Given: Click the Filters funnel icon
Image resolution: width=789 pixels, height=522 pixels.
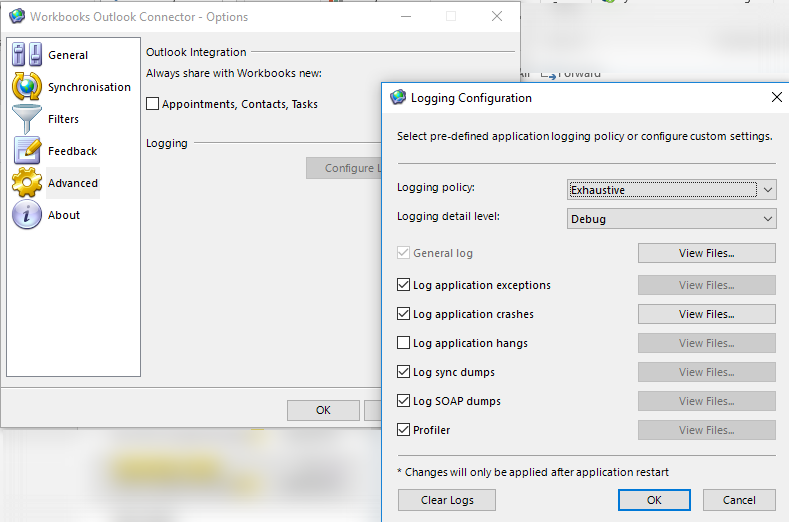Looking at the screenshot, I should click(27, 119).
